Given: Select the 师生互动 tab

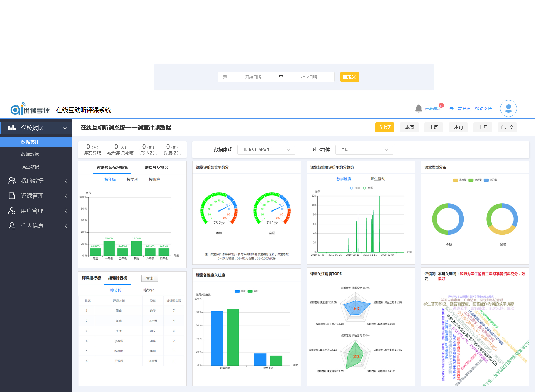Looking at the screenshot, I should pos(378,179).
